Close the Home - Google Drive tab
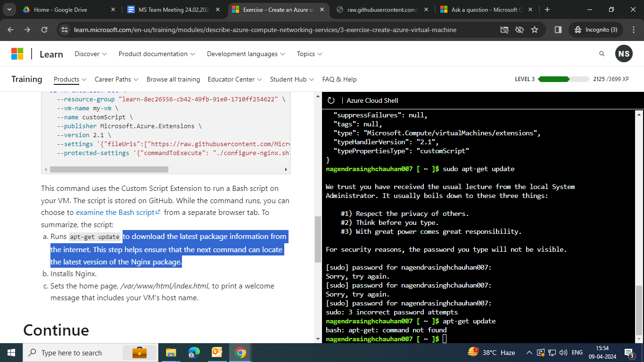Viewport: 644px width, 362px height. click(113, 9)
